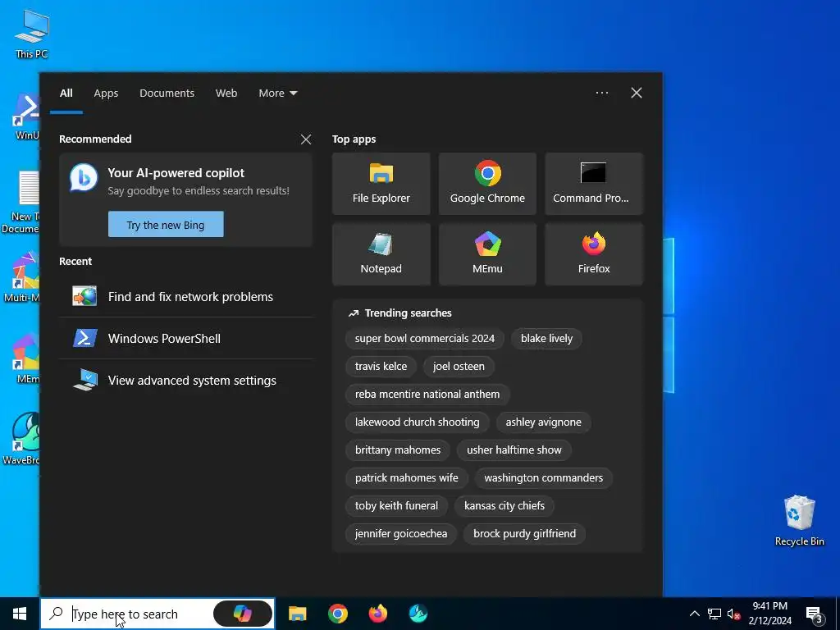Search trending blake lively
Screen dimensions: 840x630
pyautogui.click(x=546, y=338)
